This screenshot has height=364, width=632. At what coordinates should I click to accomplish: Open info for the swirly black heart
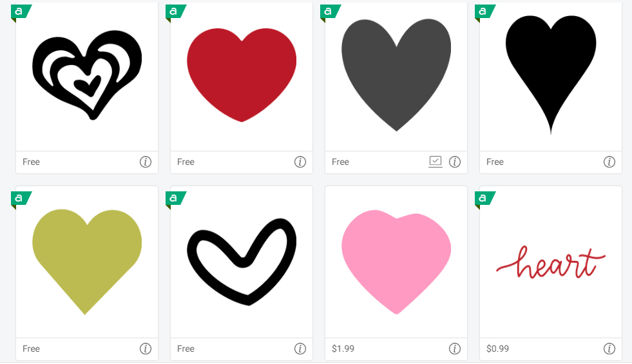pyautogui.click(x=146, y=162)
